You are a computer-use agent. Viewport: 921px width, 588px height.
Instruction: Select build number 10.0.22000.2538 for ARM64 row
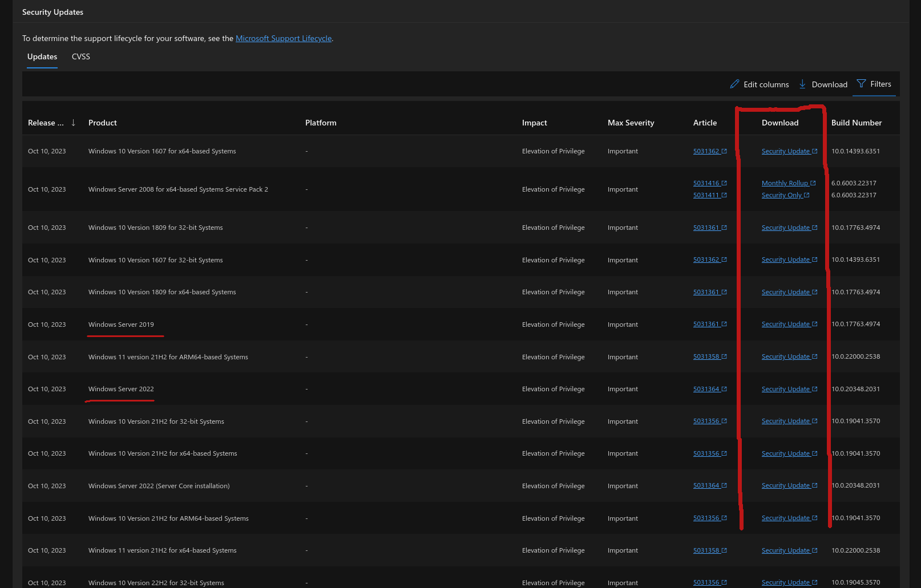pos(855,356)
